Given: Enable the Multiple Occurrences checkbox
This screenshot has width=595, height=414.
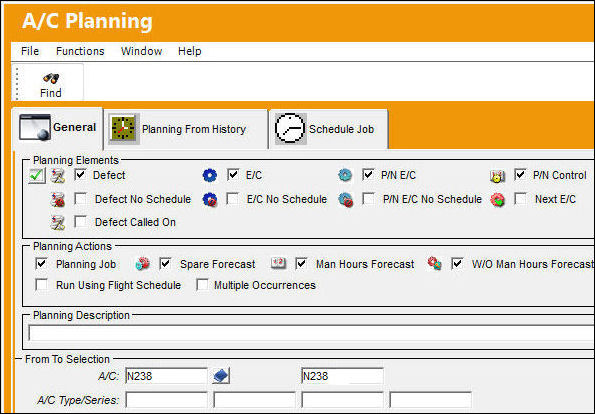Looking at the screenshot, I should [202, 285].
